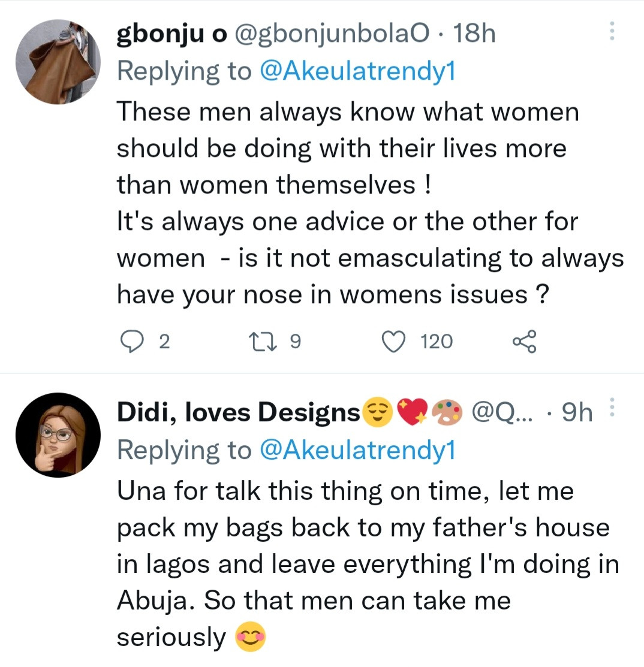Open Didi's memoji profile avatar
The width and height of the screenshot is (644, 667).
click(x=58, y=435)
